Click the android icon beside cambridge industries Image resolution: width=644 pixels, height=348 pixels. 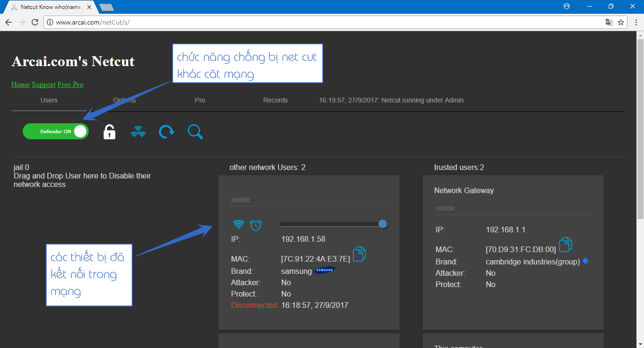(585, 261)
